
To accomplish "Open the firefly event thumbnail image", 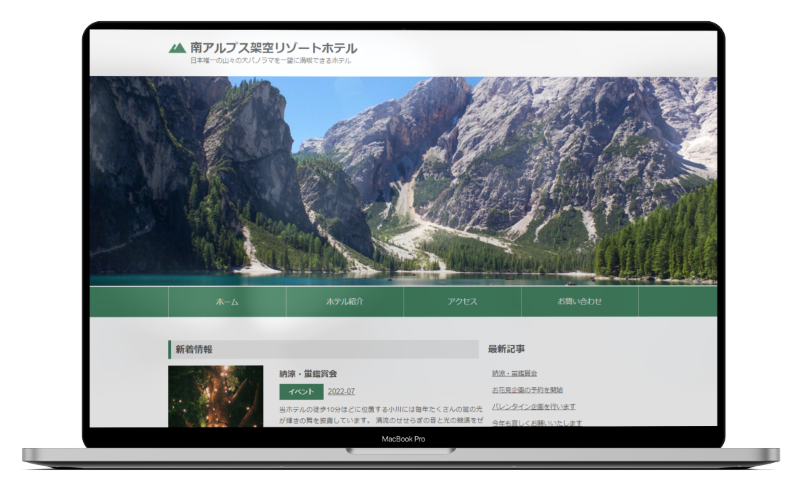I will [215, 396].
